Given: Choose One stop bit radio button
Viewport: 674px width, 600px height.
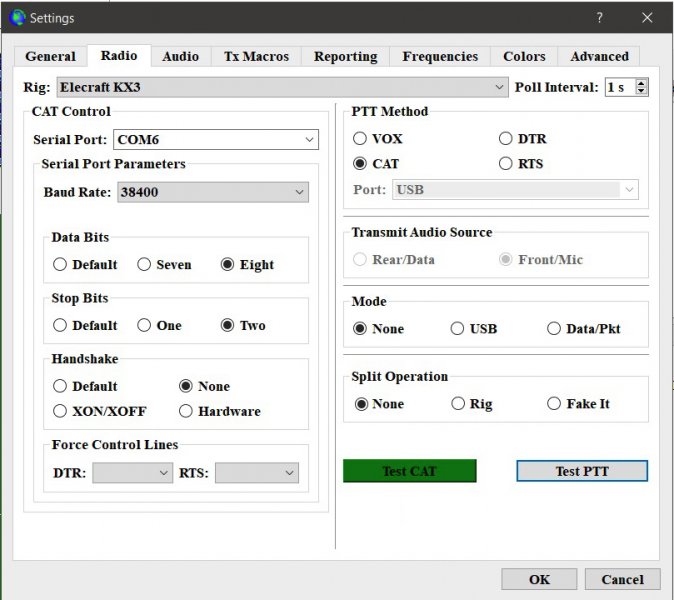Looking at the screenshot, I should (x=145, y=326).
